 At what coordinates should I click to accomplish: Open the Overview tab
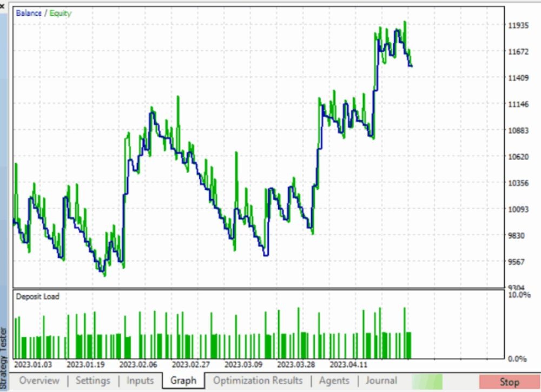pos(39,381)
